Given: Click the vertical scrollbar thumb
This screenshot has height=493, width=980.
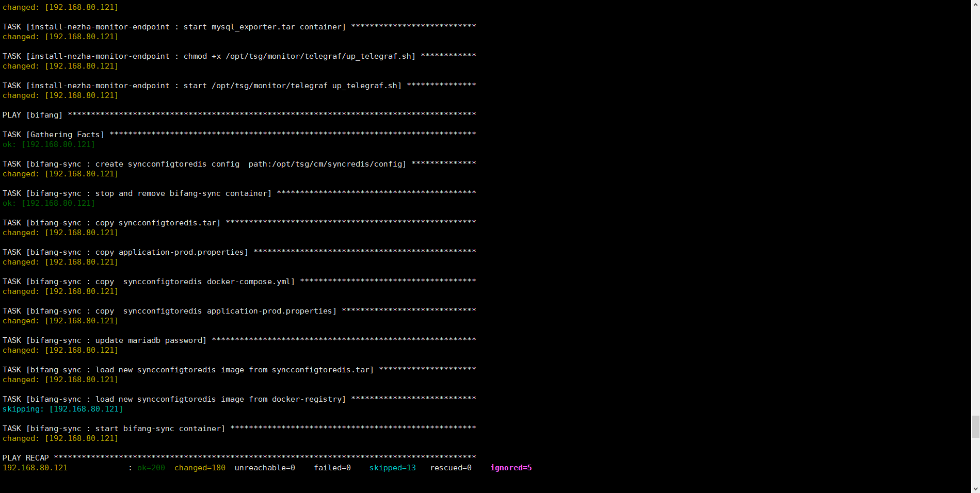Looking at the screenshot, I should coord(975,426).
